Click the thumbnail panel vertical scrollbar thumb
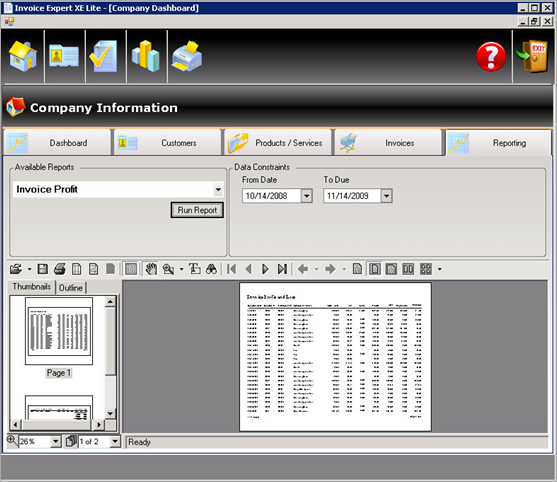This screenshot has height=482, width=557. click(110, 341)
